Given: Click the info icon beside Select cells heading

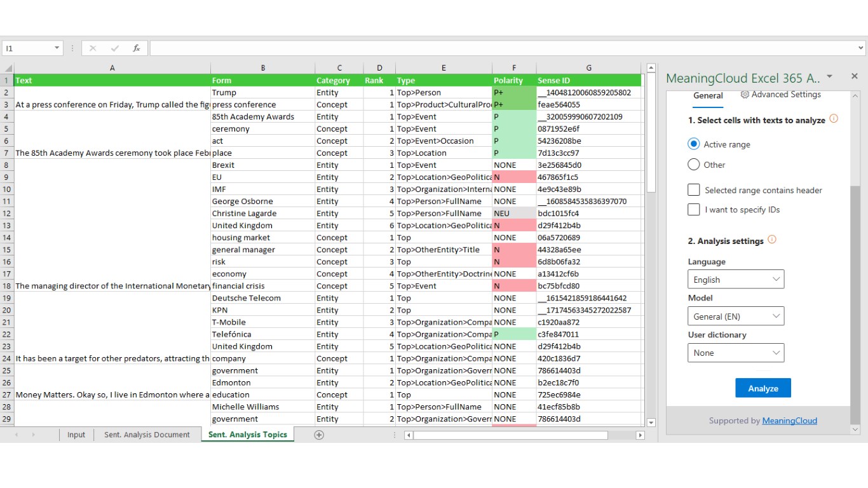Looking at the screenshot, I should pos(834,119).
